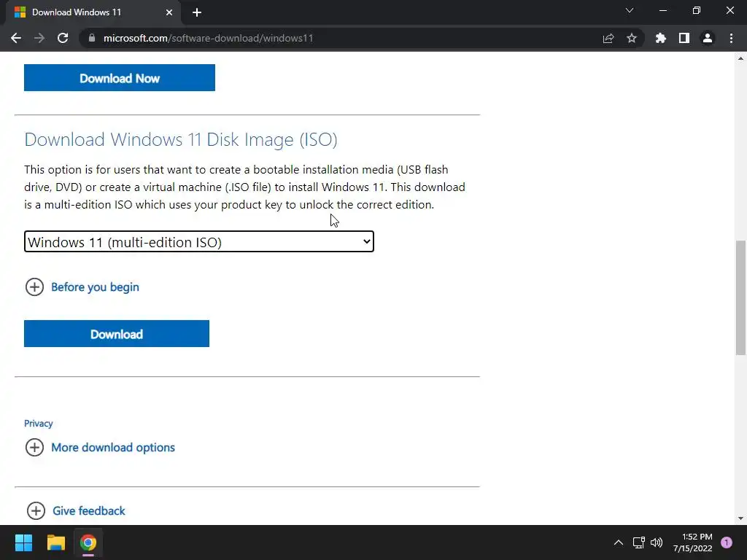Close the Download Windows 11 tab
Screen dimensions: 747x560
[169, 12]
